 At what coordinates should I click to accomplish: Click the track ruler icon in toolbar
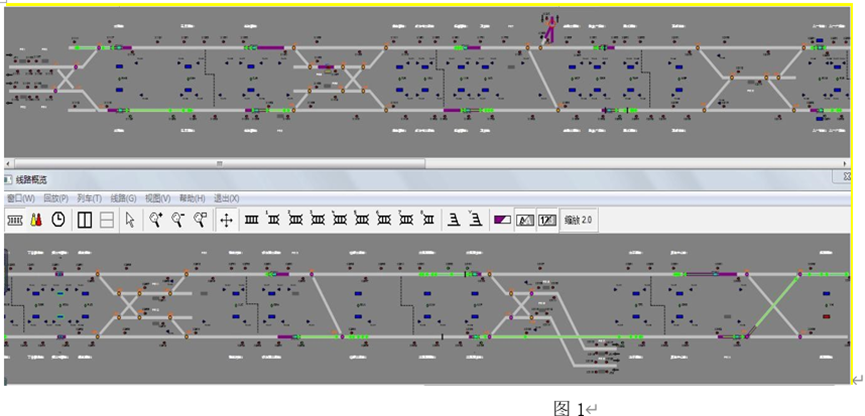tap(15, 220)
